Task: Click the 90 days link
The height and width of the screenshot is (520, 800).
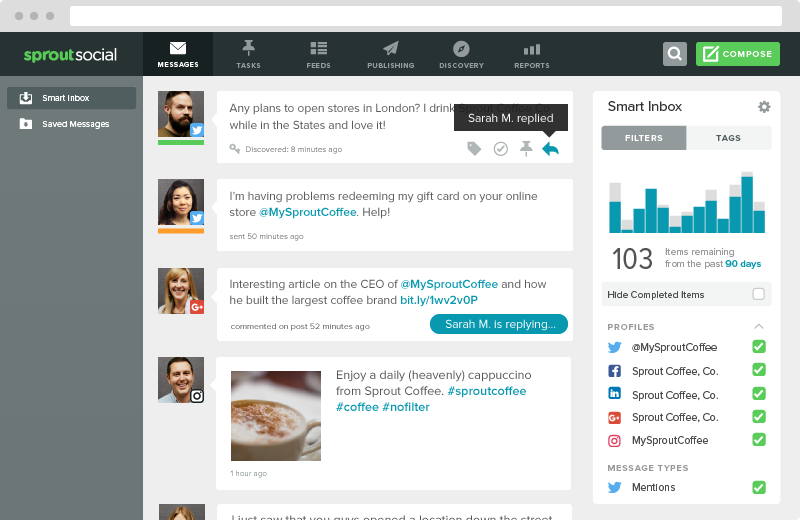Action: click(x=743, y=264)
